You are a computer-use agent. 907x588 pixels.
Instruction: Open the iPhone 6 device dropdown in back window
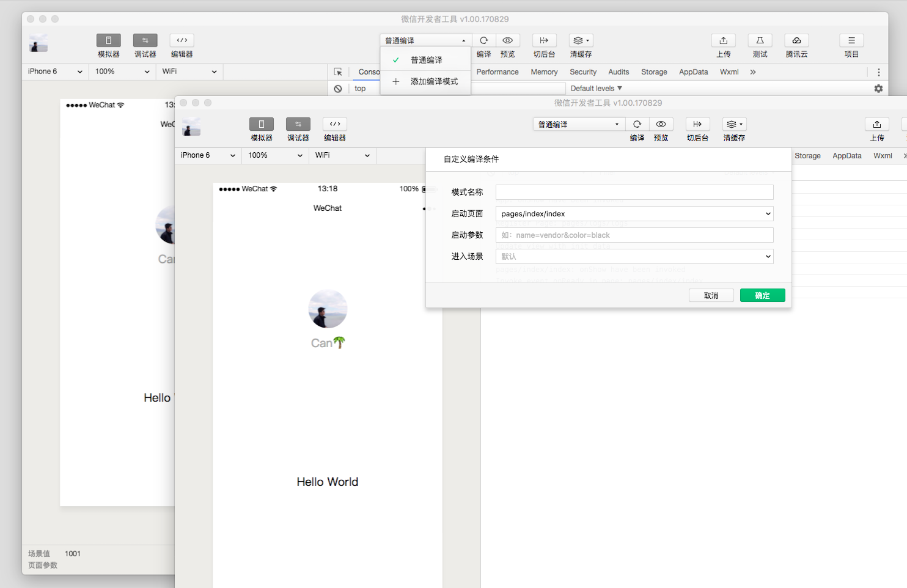click(54, 72)
